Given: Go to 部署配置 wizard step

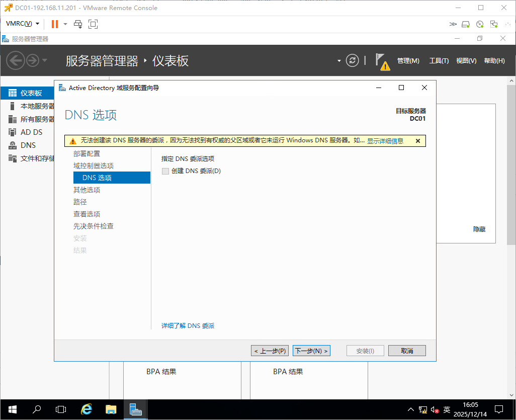Looking at the screenshot, I should click(x=87, y=154).
